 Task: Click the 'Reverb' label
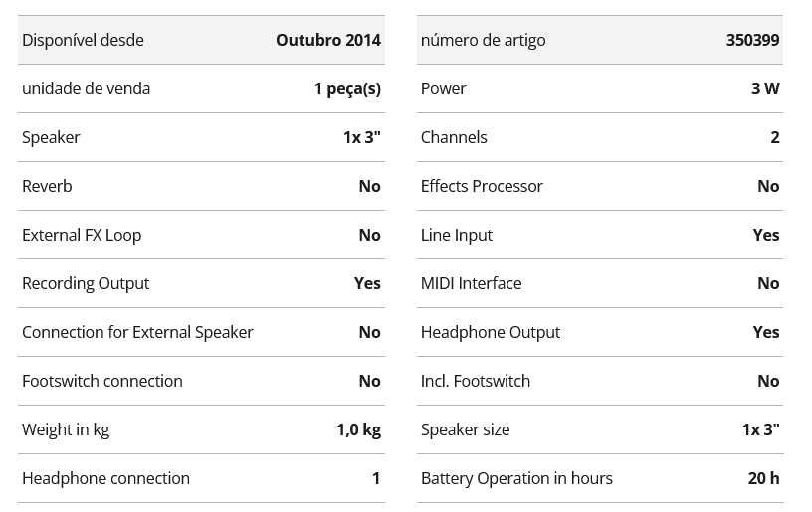47,186
